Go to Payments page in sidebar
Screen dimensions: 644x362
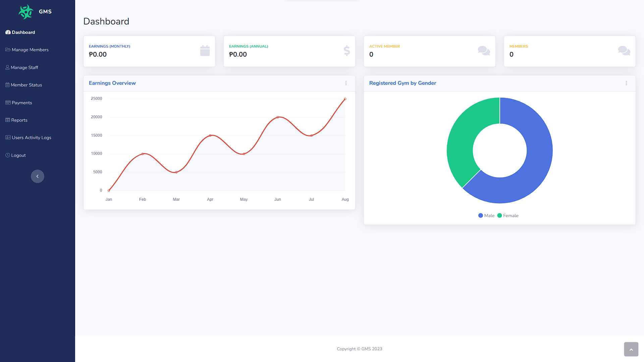click(x=21, y=103)
